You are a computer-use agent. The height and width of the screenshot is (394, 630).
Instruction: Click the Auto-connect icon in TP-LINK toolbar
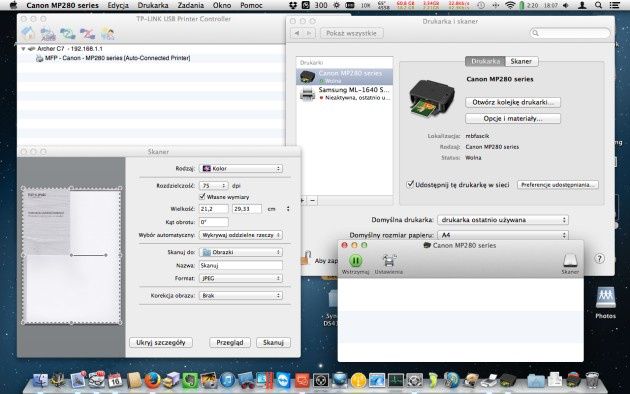tap(48, 34)
